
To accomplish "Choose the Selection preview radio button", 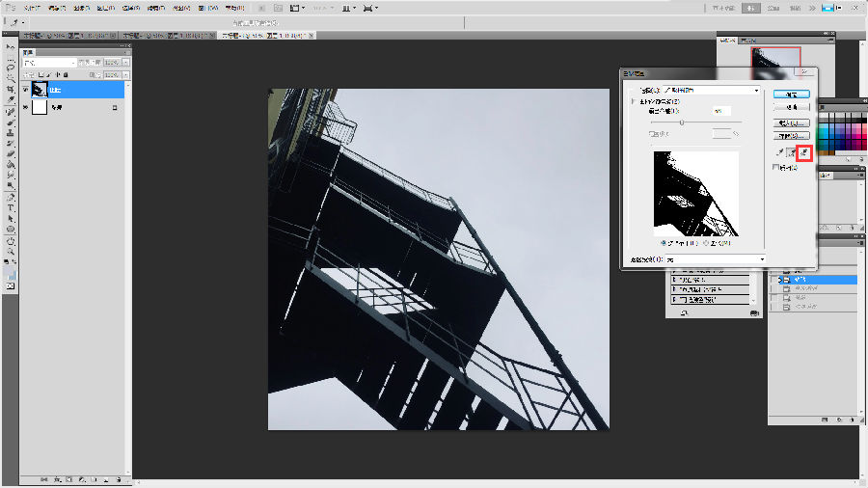I will tap(662, 243).
